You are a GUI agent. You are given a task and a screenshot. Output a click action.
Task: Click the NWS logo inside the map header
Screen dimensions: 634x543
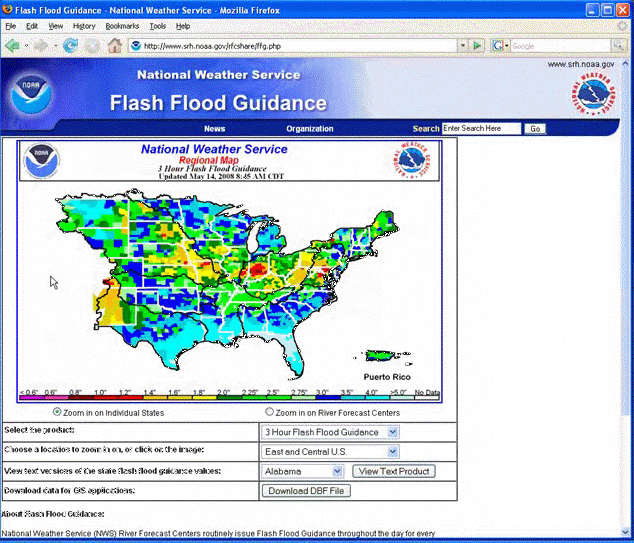[412, 160]
